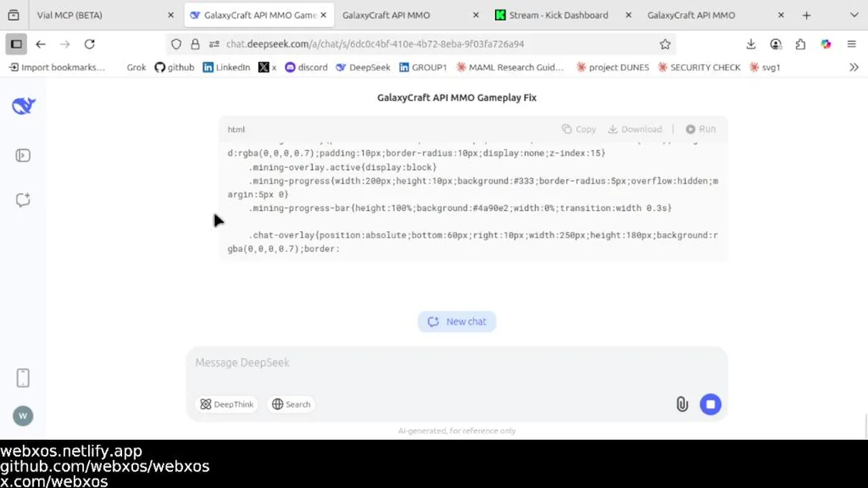Viewport: 868px width, 488px height.
Task: Toggle the browser sidebar button
Action: [x=16, y=44]
